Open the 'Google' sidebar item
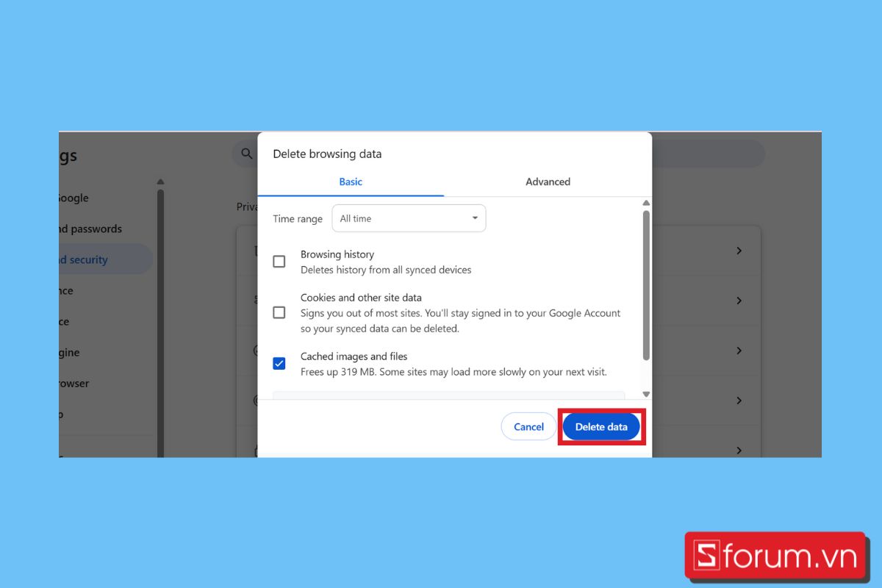Screen dimensions: 882x588 pyautogui.click(x=73, y=198)
